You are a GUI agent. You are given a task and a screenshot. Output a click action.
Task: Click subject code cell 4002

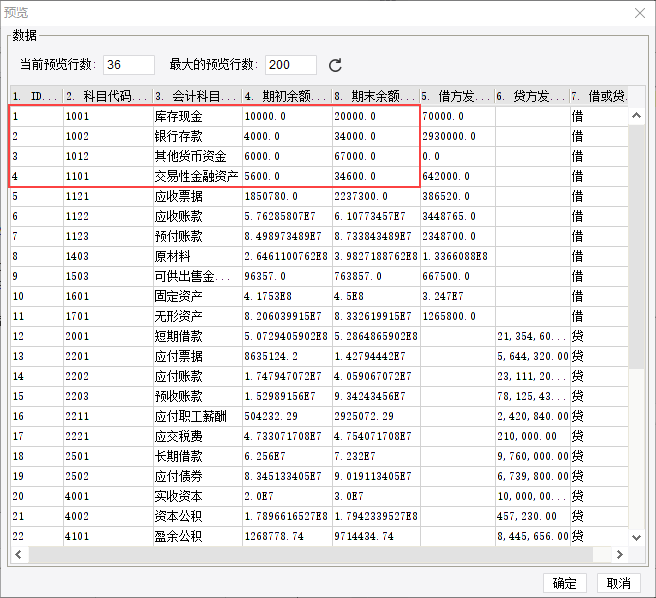(108, 516)
